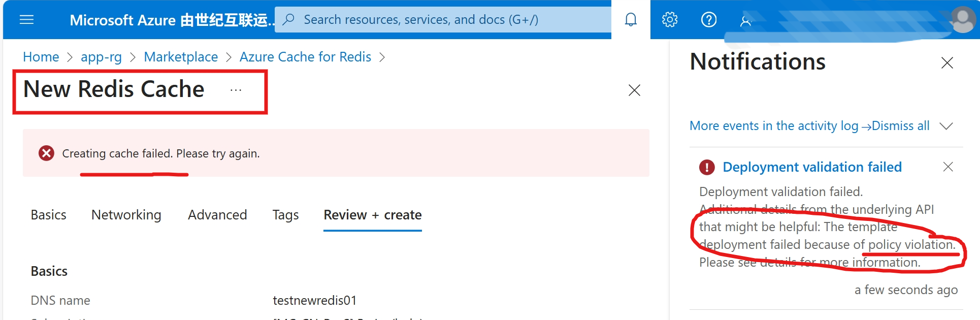This screenshot has height=320, width=980.
Task: Expand the Dismiss all chevron dropdown
Action: (x=946, y=126)
